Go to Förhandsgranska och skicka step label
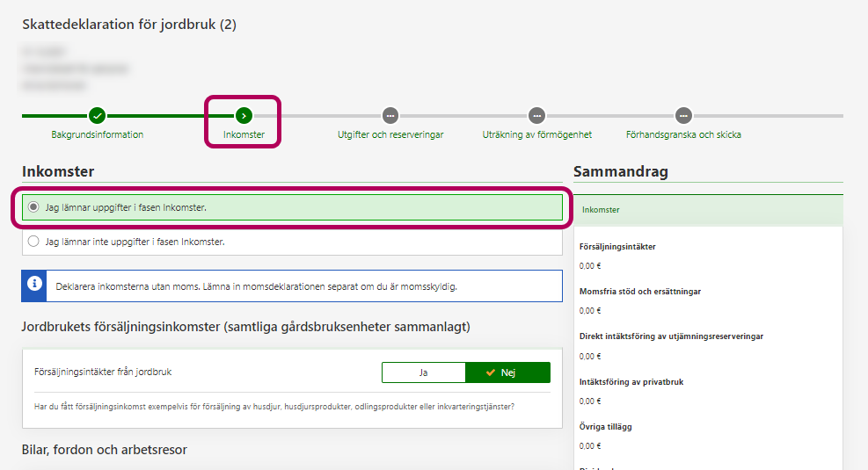Screen dimensions: 868x470 [x=683, y=135]
